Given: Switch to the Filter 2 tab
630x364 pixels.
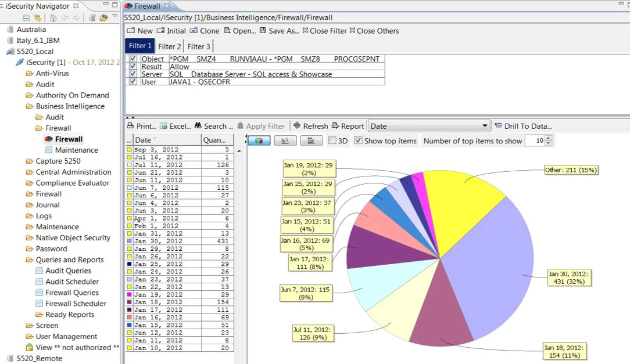Looking at the screenshot, I should point(170,46).
